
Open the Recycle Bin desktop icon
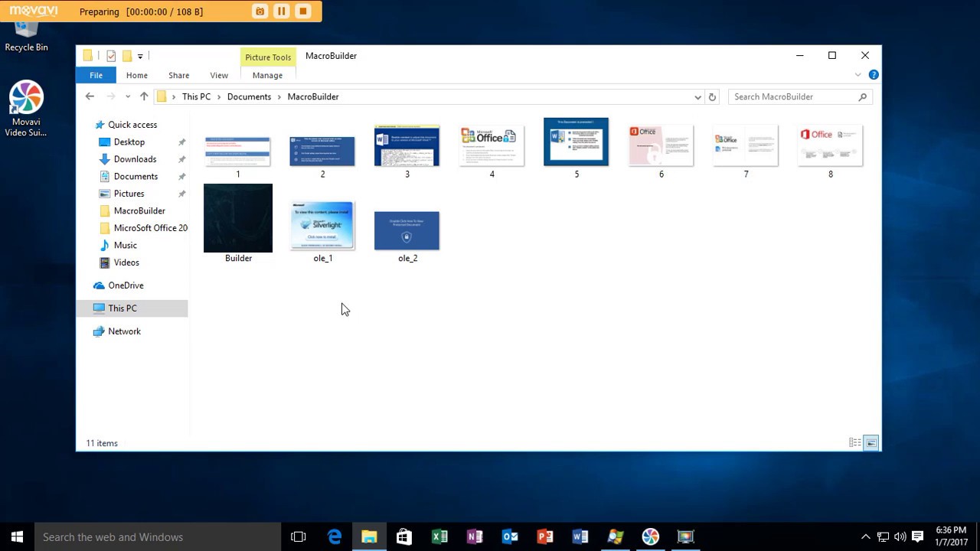coord(26,34)
